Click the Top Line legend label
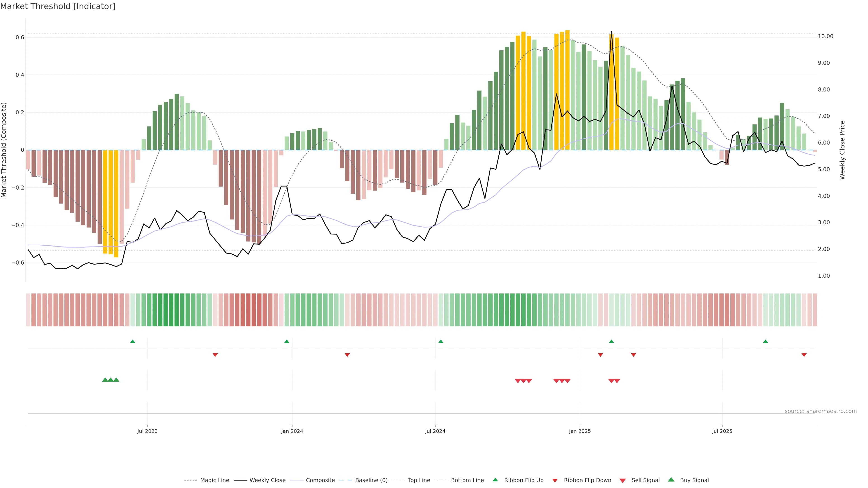The image size is (868, 488). pyautogui.click(x=419, y=480)
